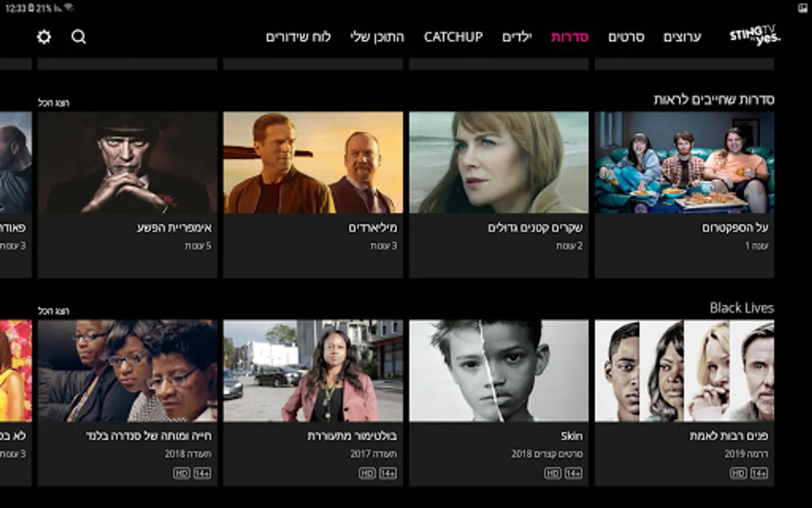This screenshot has height=508, width=812.
Task: Go to the ילדים tab
Action: [x=517, y=37]
